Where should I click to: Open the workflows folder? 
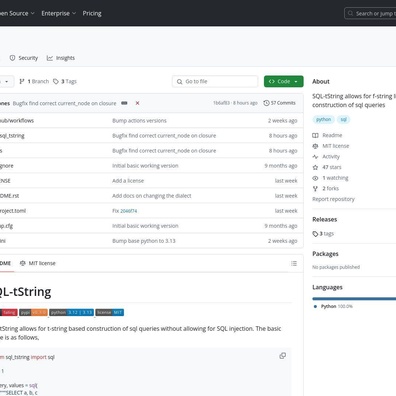(x=17, y=121)
